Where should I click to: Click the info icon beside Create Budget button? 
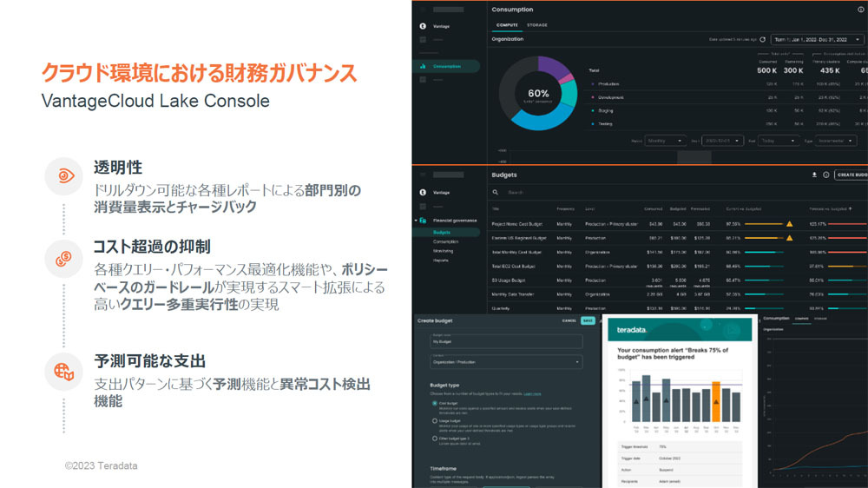[x=826, y=175]
